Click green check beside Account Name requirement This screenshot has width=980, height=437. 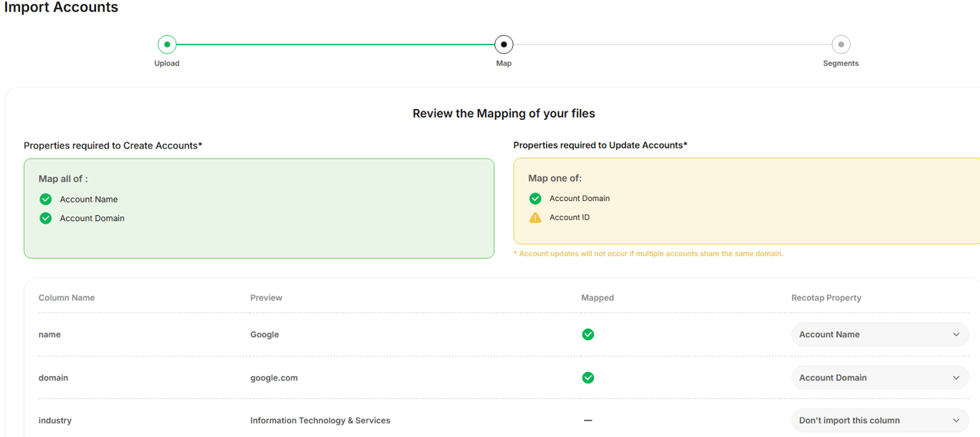coord(46,199)
